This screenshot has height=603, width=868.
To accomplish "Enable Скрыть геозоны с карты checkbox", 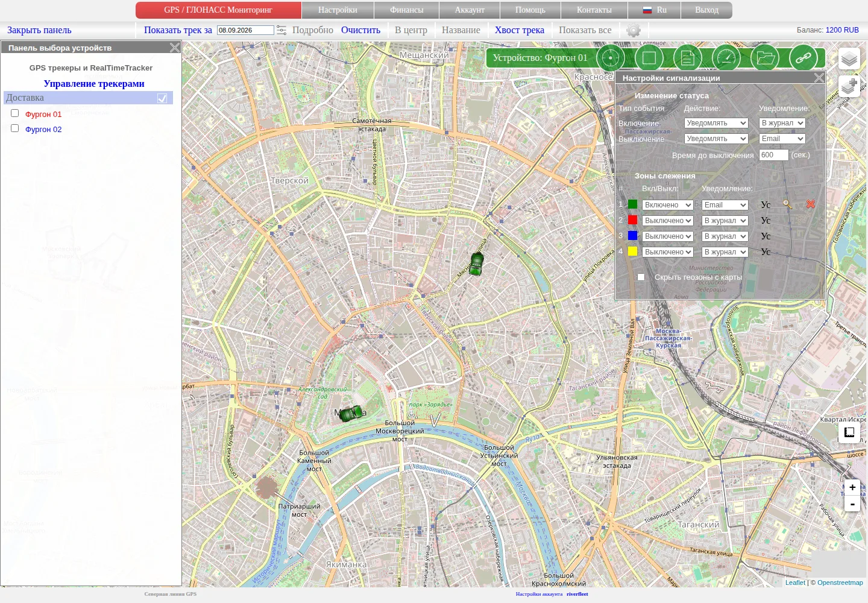I will pos(641,277).
